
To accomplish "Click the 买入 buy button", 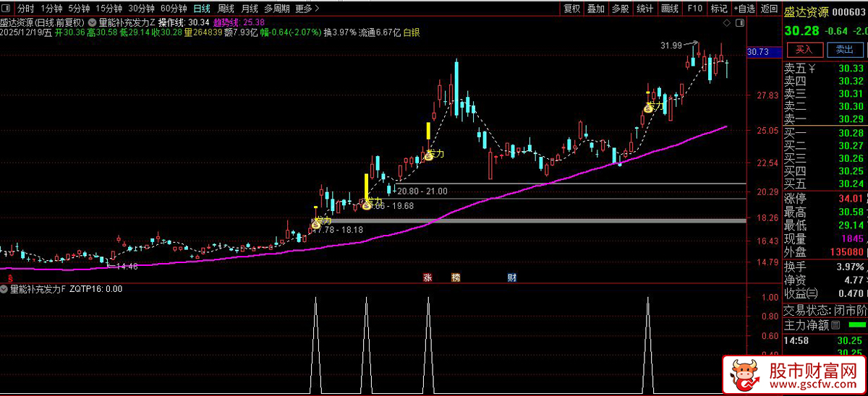I will pyautogui.click(x=804, y=49).
